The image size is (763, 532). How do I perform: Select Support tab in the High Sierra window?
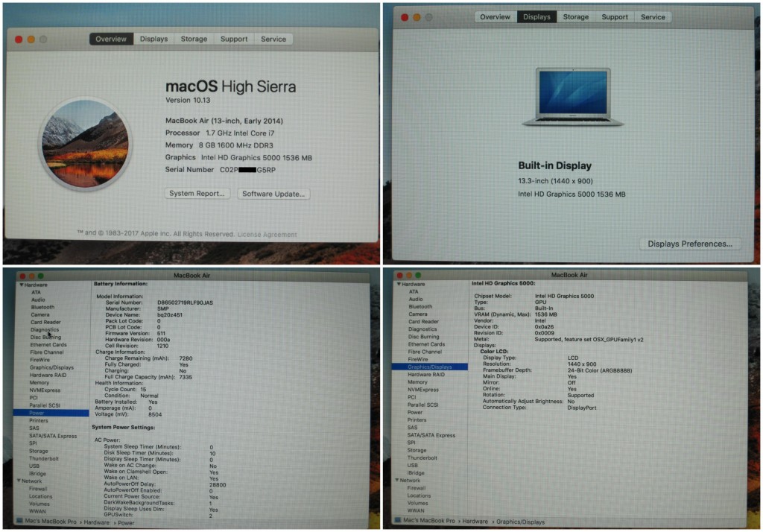click(x=233, y=39)
